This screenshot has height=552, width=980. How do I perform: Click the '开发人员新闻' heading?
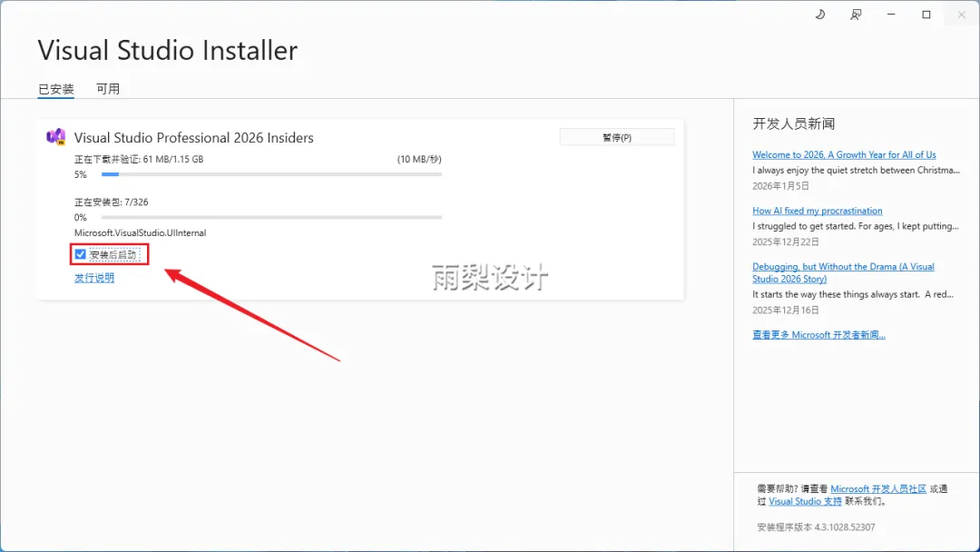tap(794, 123)
